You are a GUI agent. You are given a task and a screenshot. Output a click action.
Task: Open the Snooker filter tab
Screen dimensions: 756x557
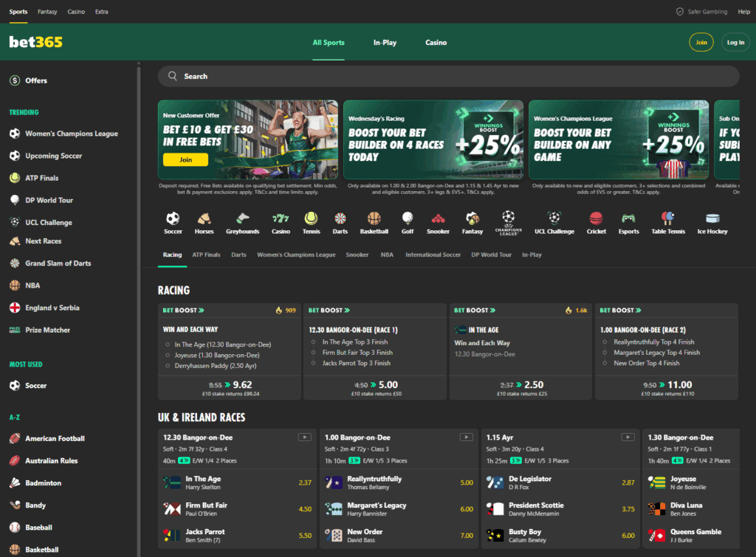pos(357,254)
